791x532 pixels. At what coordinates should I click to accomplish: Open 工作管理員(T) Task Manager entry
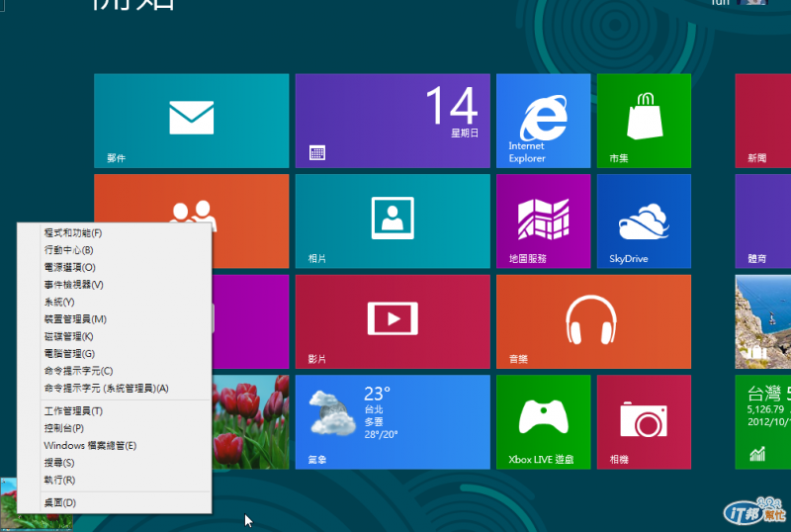[114, 410]
